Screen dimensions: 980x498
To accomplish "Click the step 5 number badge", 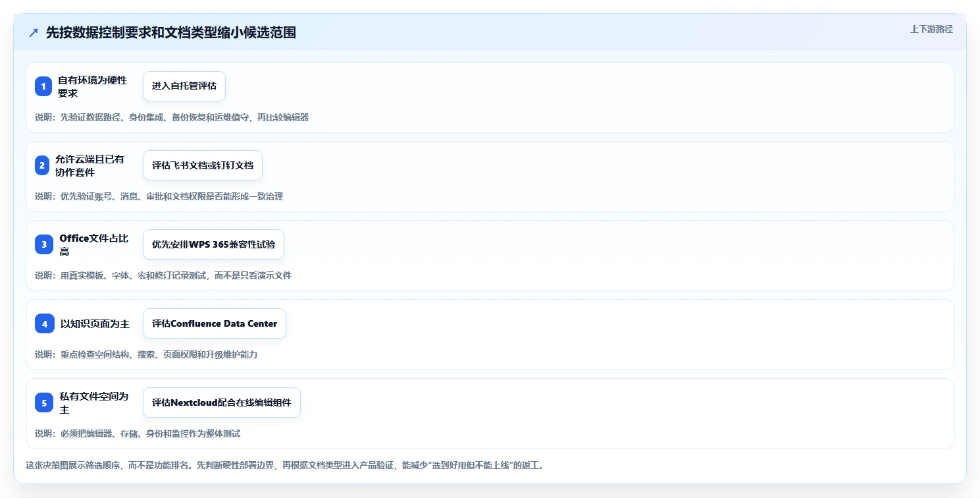I will (x=44, y=402).
